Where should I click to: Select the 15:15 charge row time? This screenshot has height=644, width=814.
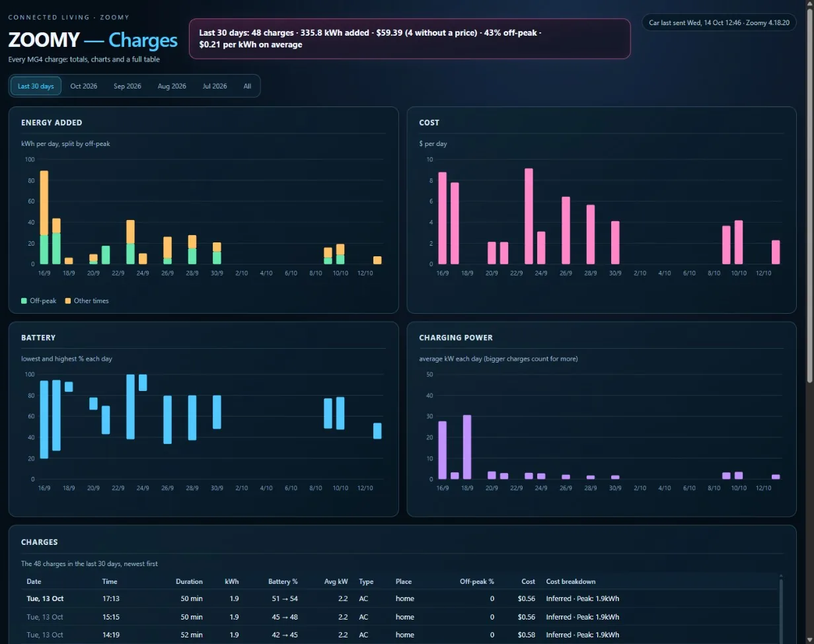click(x=111, y=617)
